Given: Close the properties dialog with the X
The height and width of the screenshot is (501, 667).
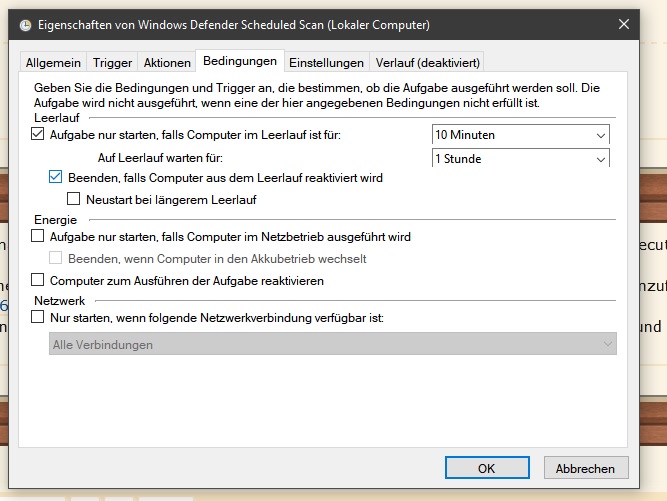Looking at the screenshot, I should tap(624, 23).
